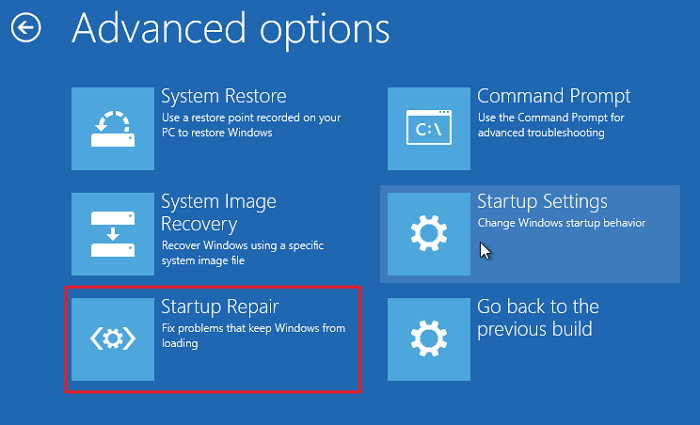This screenshot has width=700, height=425.
Task: Open System Restore by its title
Action: pyautogui.click(x=224, y=97)
